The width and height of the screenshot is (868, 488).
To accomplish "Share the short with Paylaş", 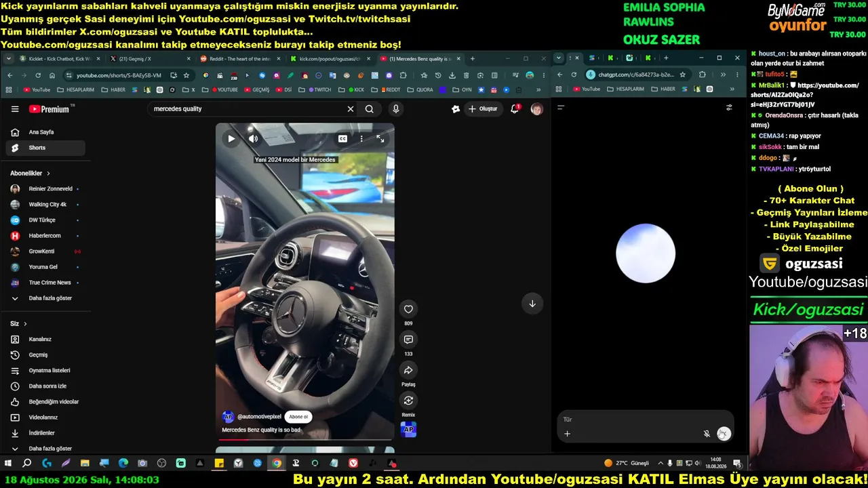I will click(408, 370).
